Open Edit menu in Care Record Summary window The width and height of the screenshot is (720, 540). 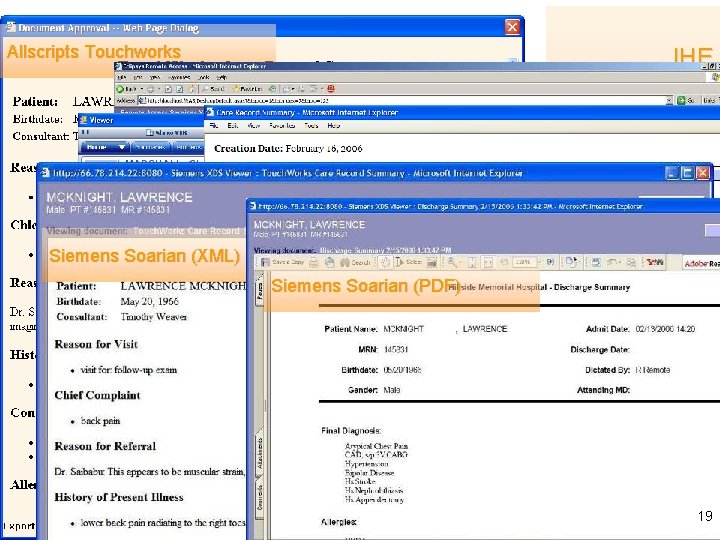233,125
